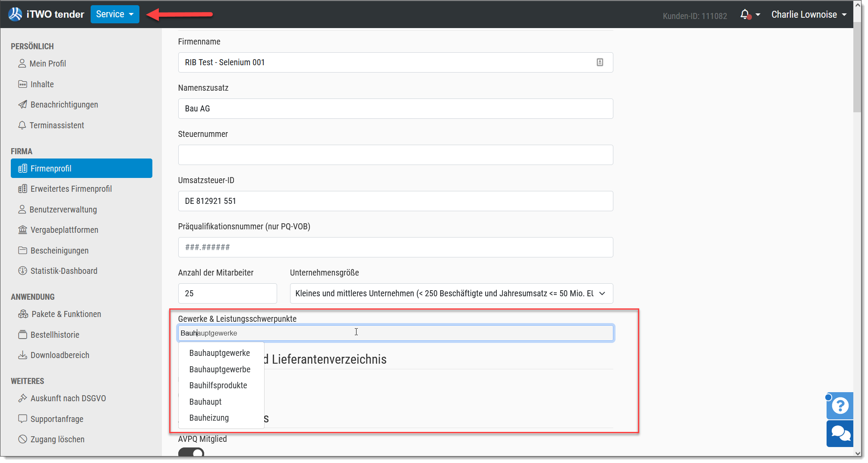Click the Kunden-ID: 111082 text
868x463 pixels.
click(695, 16)
